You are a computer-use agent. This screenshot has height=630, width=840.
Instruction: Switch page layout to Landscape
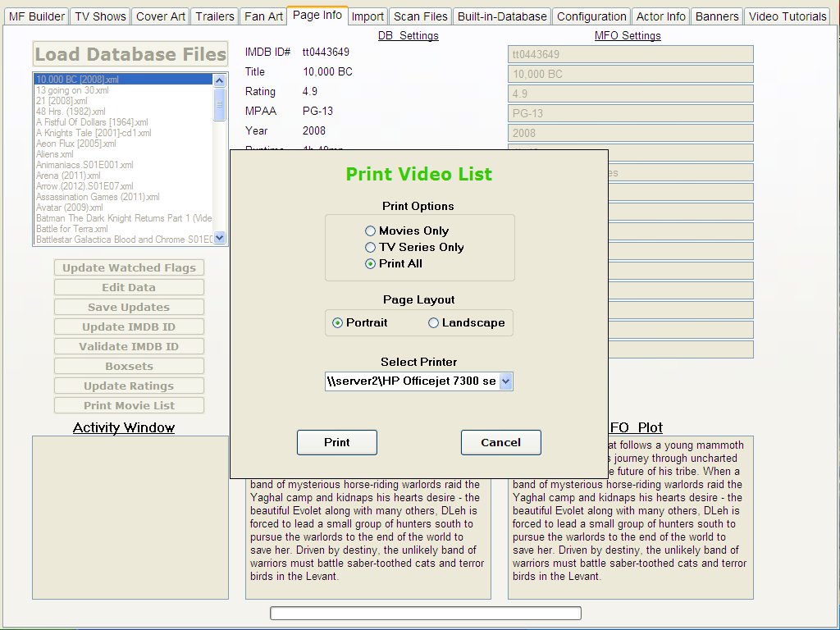434,323
